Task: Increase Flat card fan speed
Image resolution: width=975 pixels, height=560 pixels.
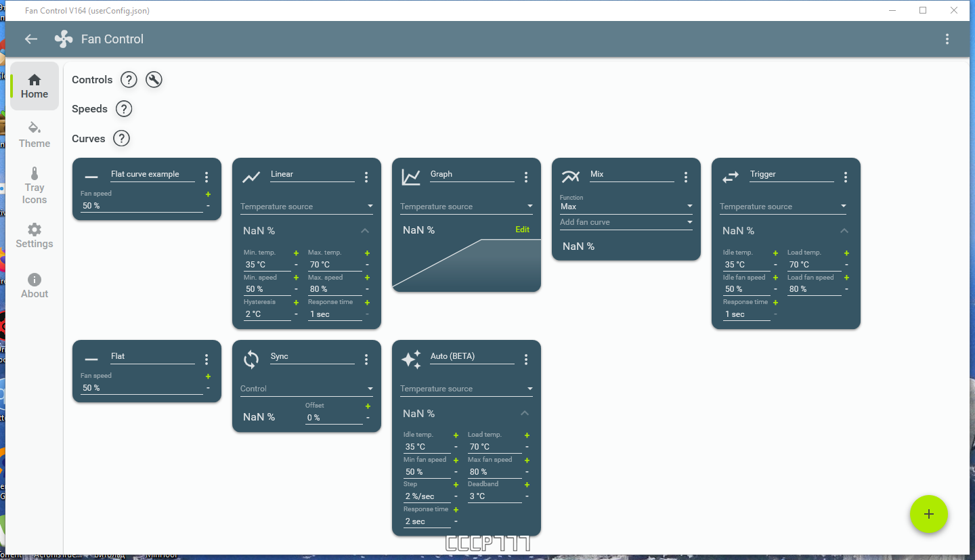Action: tap(208, 376)
